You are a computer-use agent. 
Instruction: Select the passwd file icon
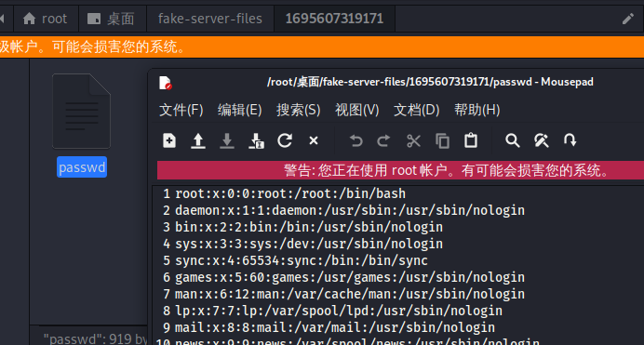tap(81, 112)
